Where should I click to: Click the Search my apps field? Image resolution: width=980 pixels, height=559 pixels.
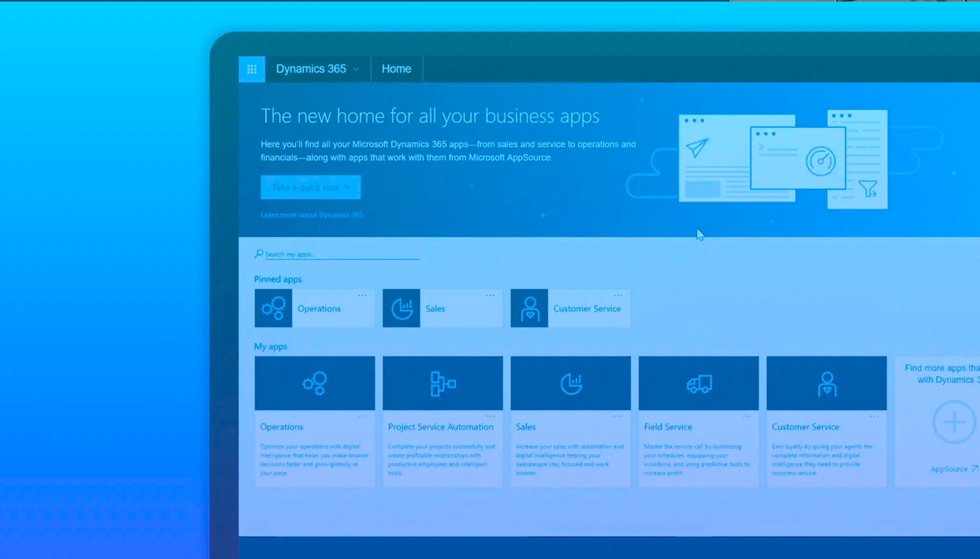pos(342,254)
